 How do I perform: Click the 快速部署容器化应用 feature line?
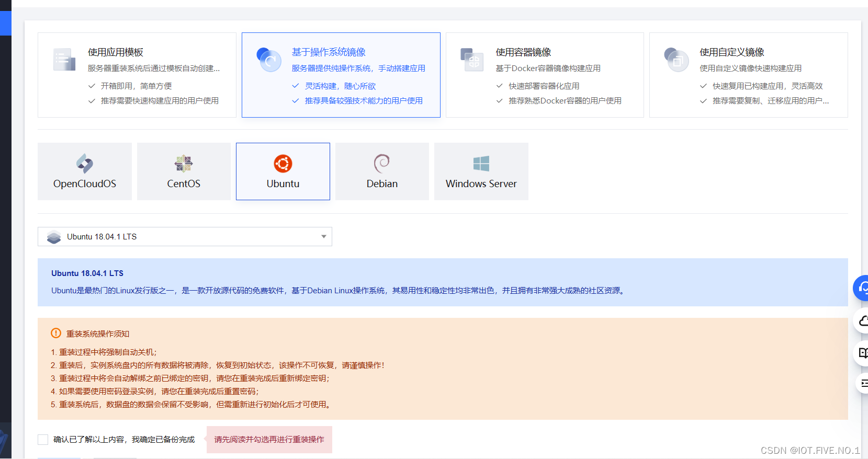(544, 86)
